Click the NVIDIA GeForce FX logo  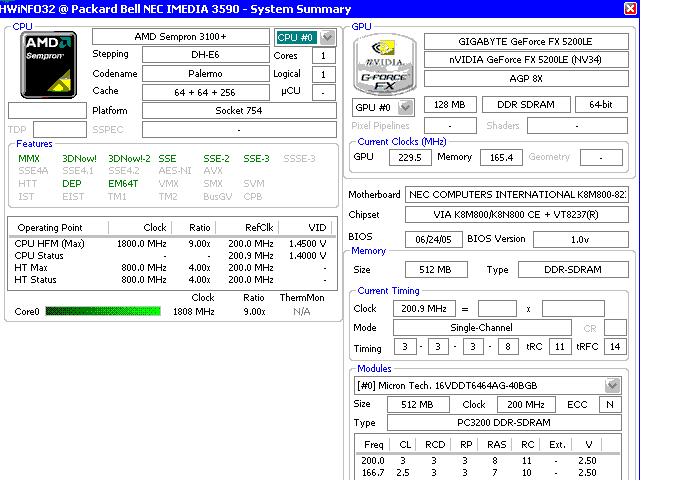(385, 65)
